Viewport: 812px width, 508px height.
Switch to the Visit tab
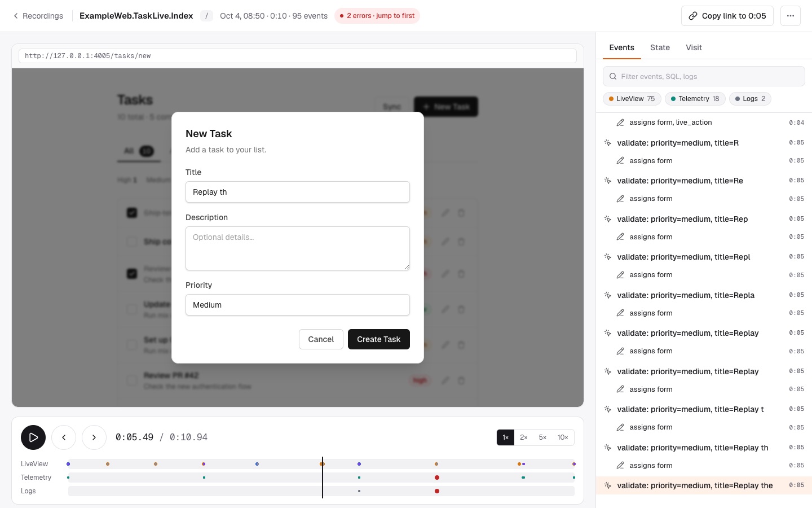tap(694, 47)
